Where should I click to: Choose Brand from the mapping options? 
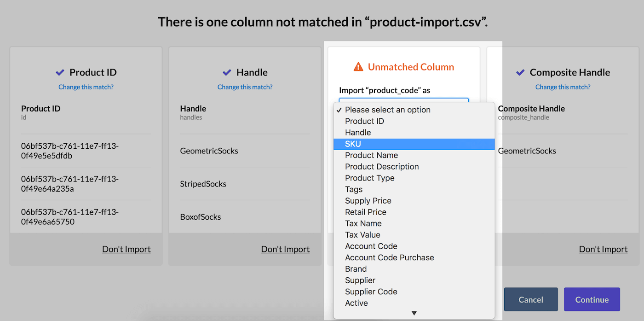click(356, 268)
